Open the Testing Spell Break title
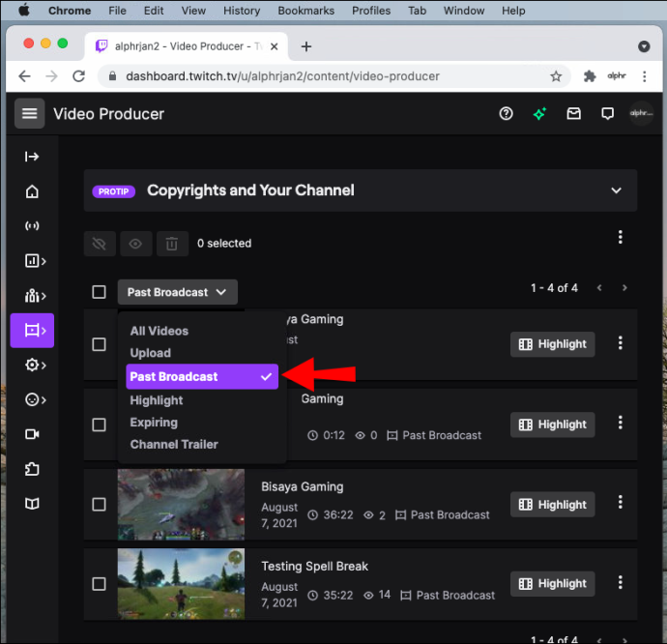667x644 pixels. pyautogui.click(x=314, y=566)
